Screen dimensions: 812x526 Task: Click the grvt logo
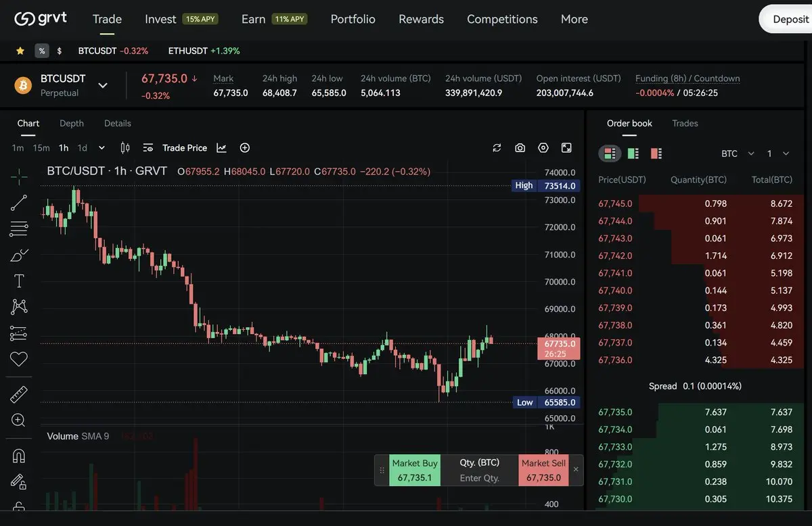coord(41,19)
